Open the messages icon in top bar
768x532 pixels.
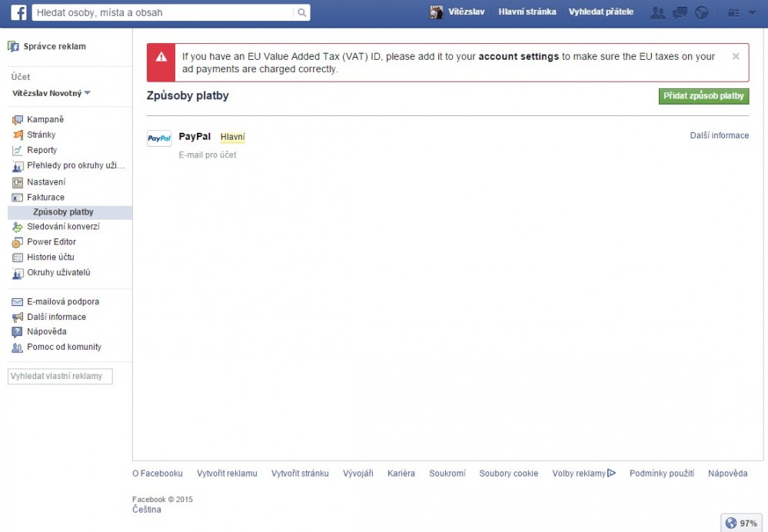tap(680, 12)
